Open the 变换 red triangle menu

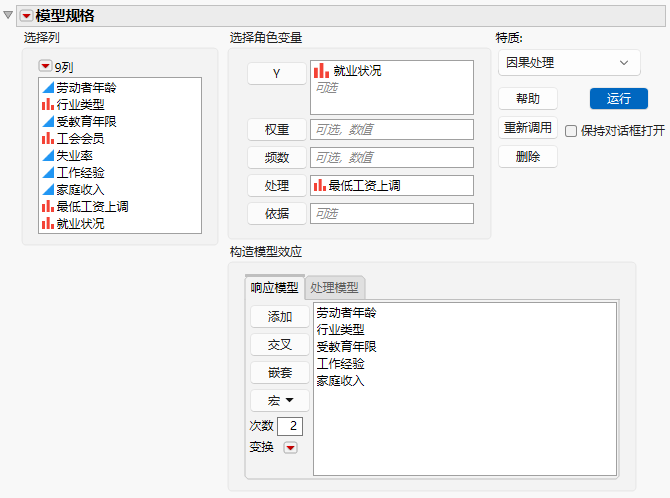tap(291, 448)
